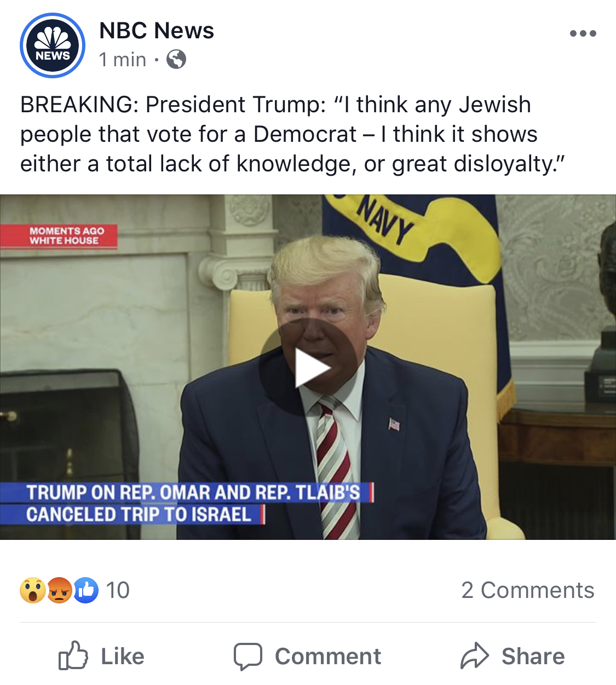This screenshot has width=616, height=685.
Task: Play the Trump video
Action: tap(309, 367)
